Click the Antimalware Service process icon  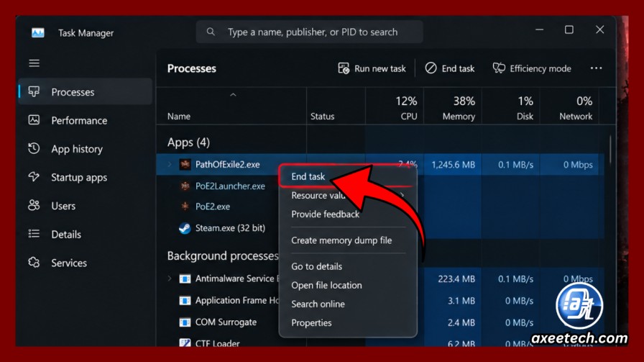(x=185, y=279)
